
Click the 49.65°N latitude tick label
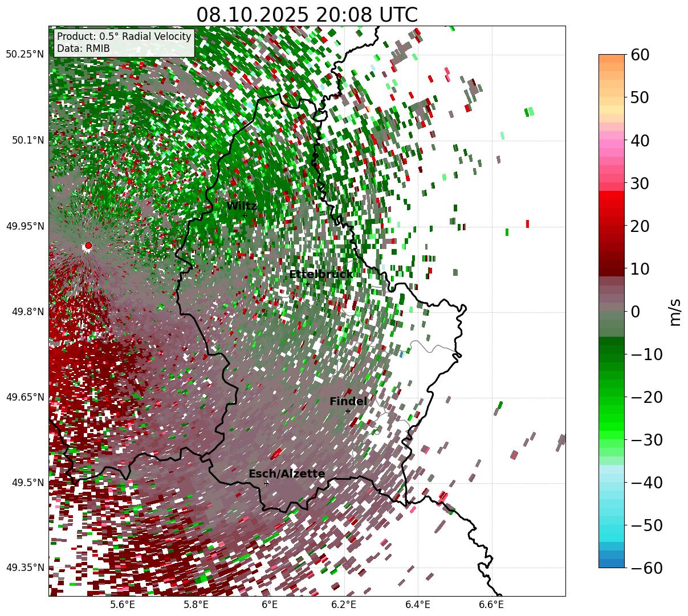25,397
